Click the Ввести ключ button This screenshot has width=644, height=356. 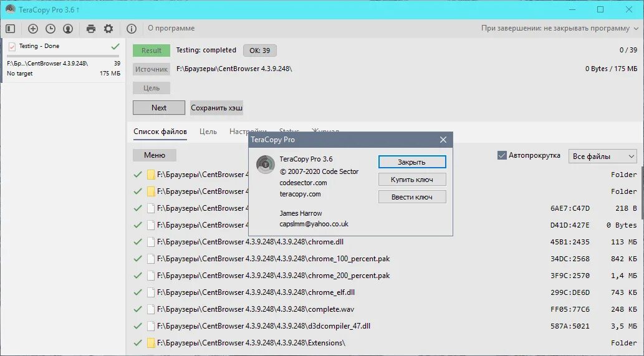coord(412,197)
